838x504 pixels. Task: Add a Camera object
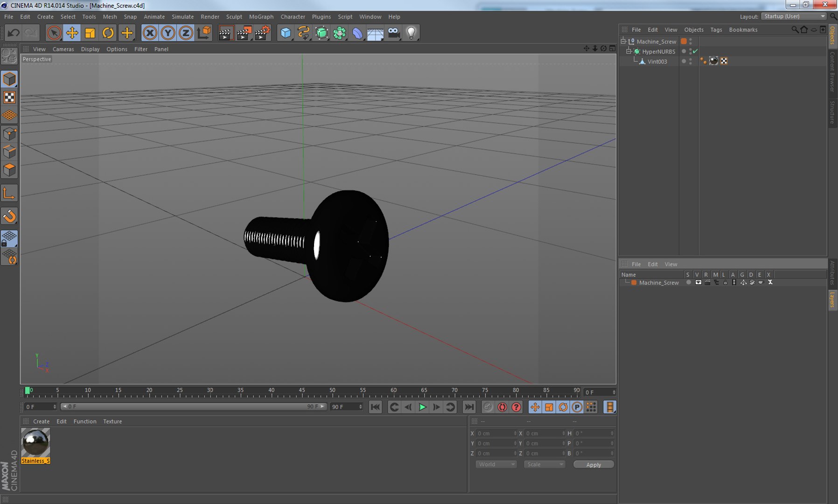394,33
